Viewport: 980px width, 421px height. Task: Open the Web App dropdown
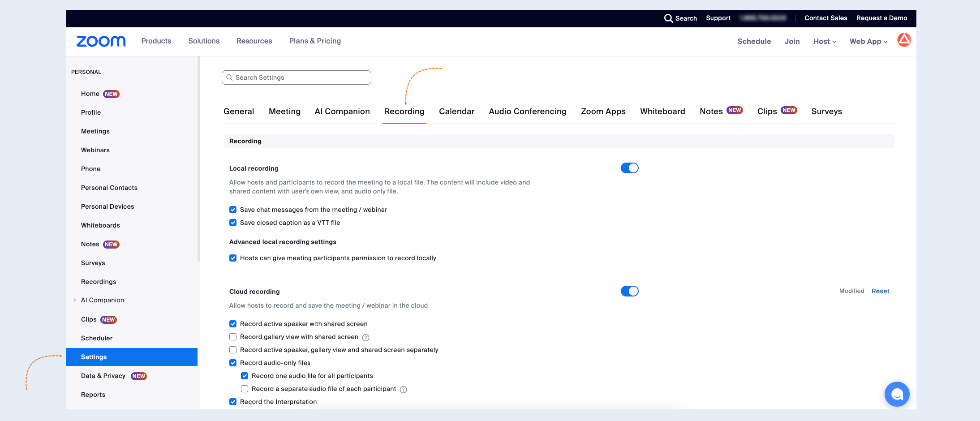[x=868, y=41]
